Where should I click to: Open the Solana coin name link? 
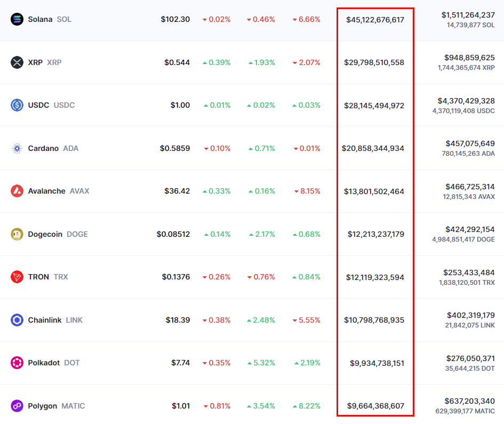click(x=42, y=19)
